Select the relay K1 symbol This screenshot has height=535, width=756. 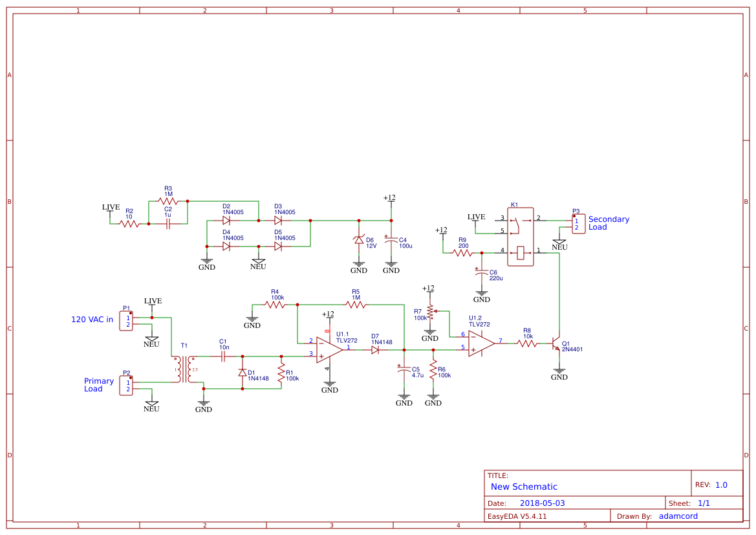[521, 236]
